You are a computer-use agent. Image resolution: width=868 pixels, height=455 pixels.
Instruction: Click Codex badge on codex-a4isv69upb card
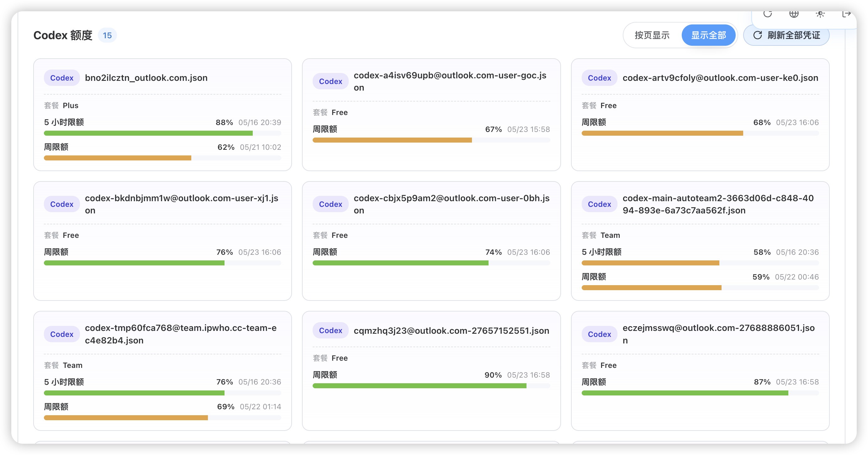[331, 81]
